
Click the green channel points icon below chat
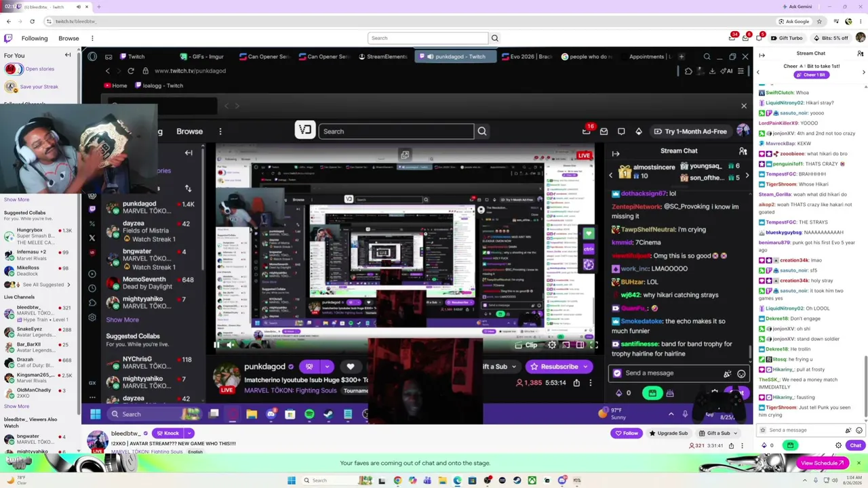(790, 445)
